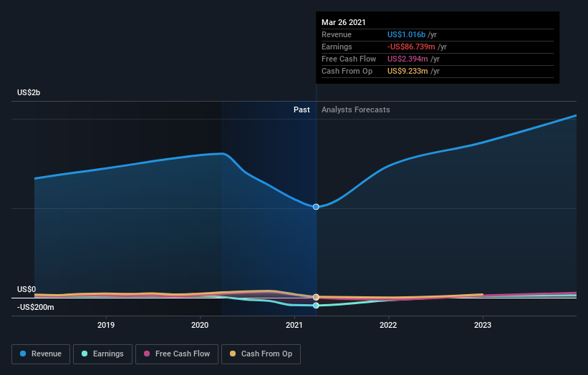Viewport: 588px width, 375px height.
Task: Click the US$2b y-axis label
Action: [29, 92]
